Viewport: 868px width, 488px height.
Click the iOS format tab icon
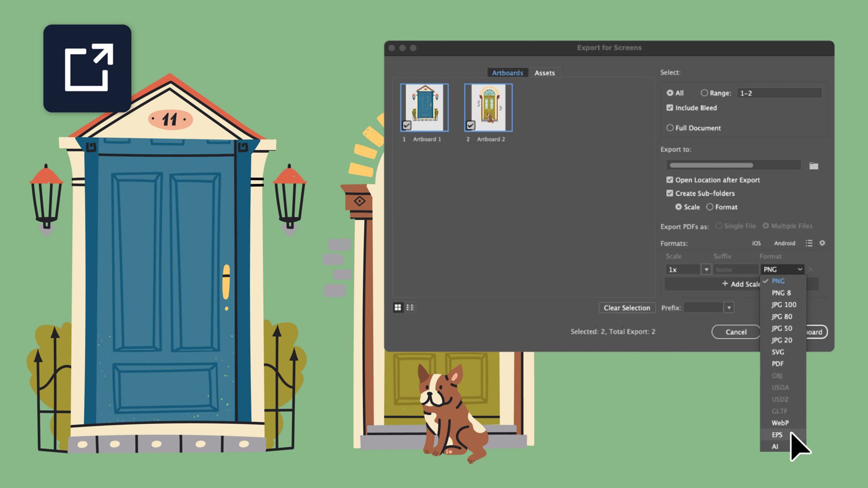pos(756,243)
